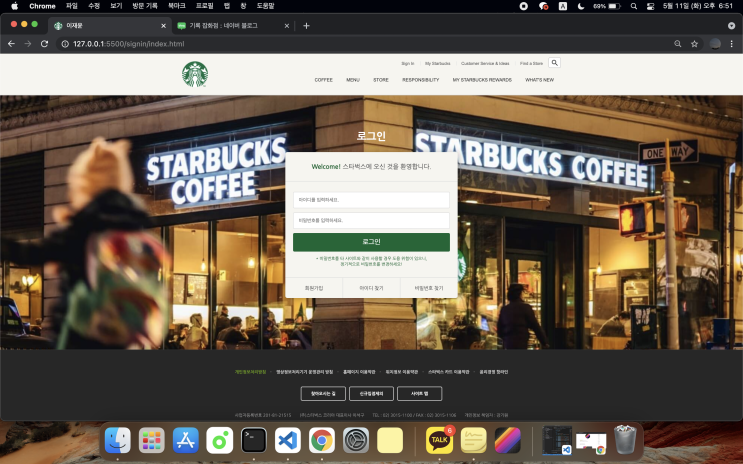Open Visual Studio Code from the dock
This screenshot has width=743, height=464.
[x=288, y=440]
